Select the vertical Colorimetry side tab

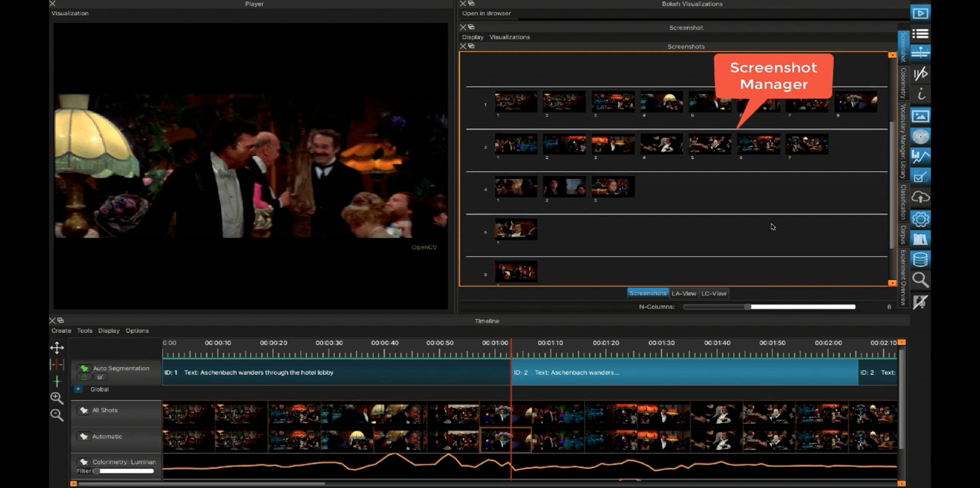point(903,83)
